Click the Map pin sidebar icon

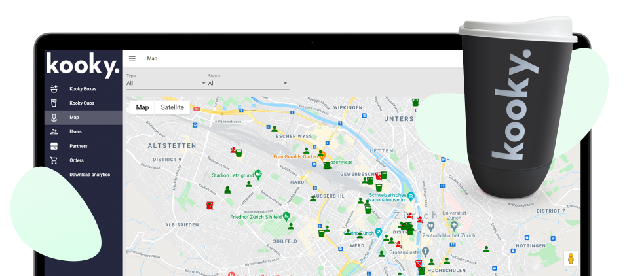pyautogui.click(x=54, y=118)
